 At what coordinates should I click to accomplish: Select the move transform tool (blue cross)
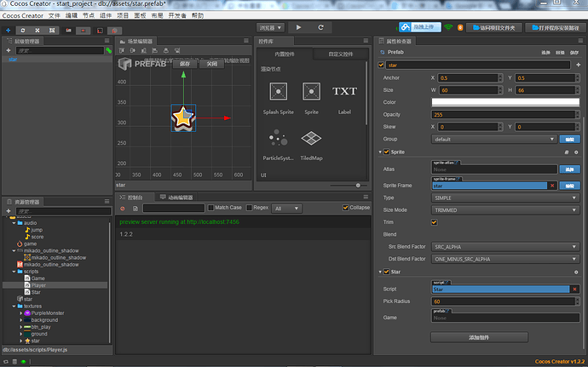coord(9,31)
